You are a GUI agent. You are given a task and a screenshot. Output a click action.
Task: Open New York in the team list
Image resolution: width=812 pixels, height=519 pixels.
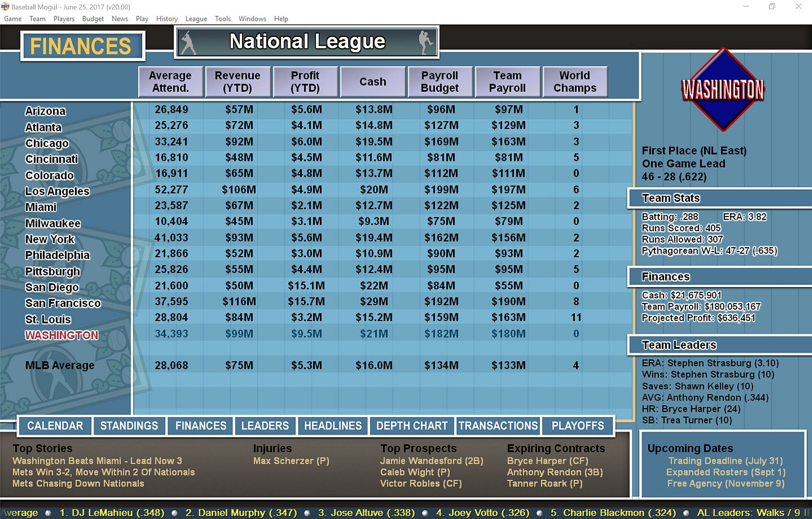coord(49,239)
